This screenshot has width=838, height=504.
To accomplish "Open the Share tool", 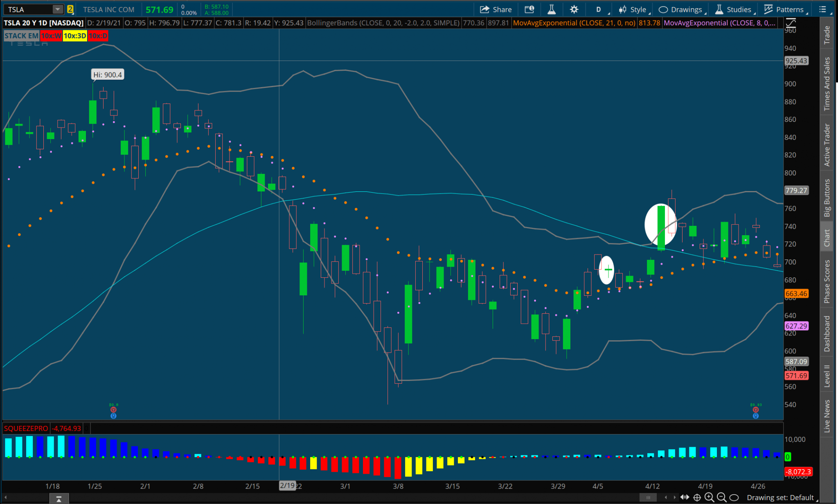I will (x=496, y=9).
